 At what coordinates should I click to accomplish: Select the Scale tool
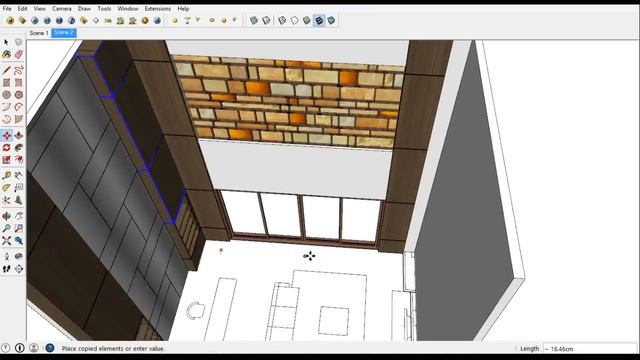tap(6, 160)
